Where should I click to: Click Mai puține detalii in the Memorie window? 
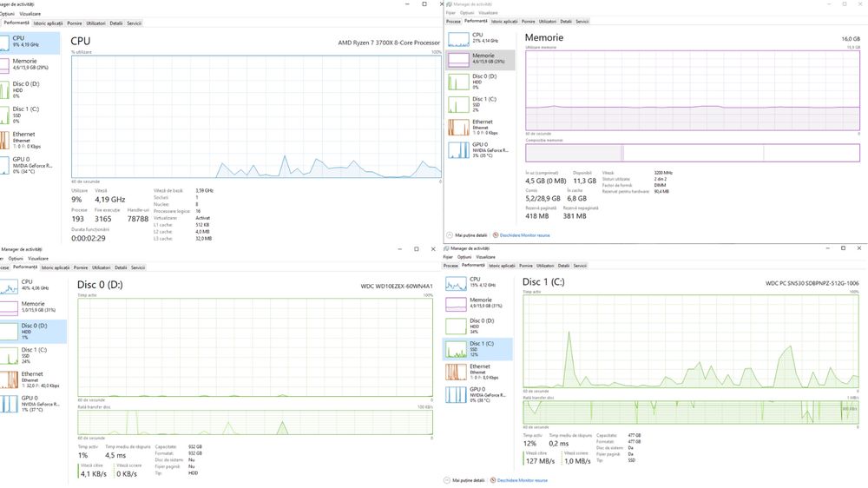tap(467, 235)
